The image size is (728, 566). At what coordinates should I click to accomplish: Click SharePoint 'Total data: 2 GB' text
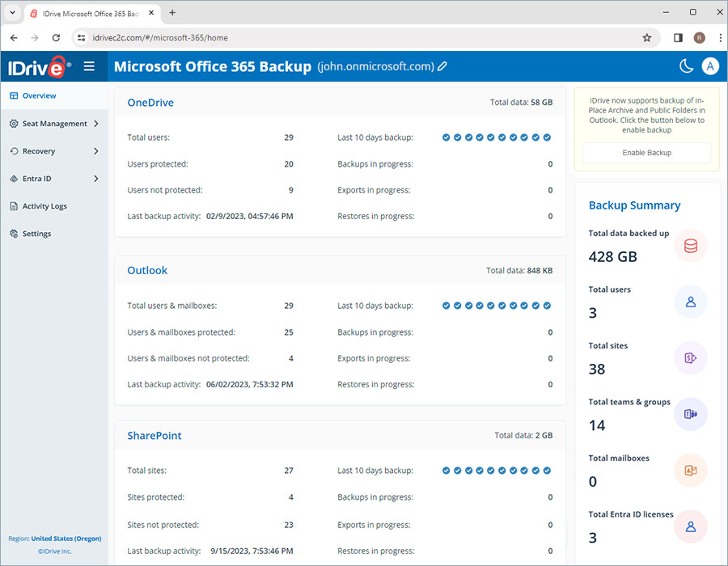click(523, 436)
